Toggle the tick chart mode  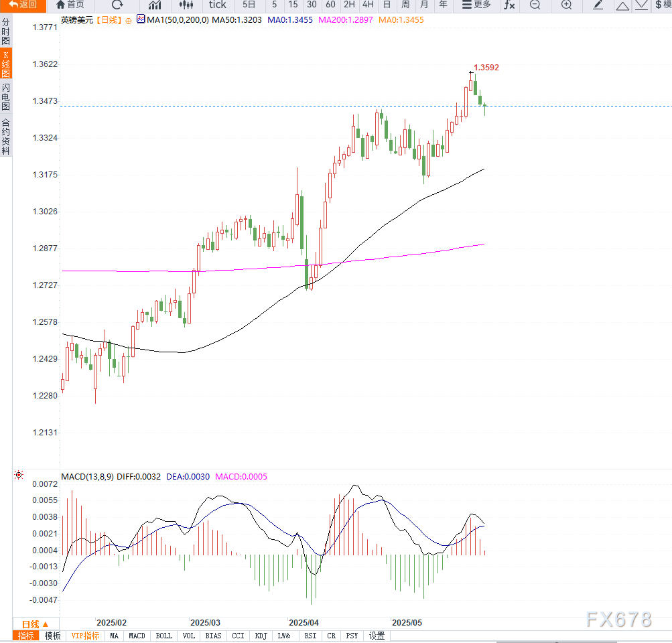point(218,5)
